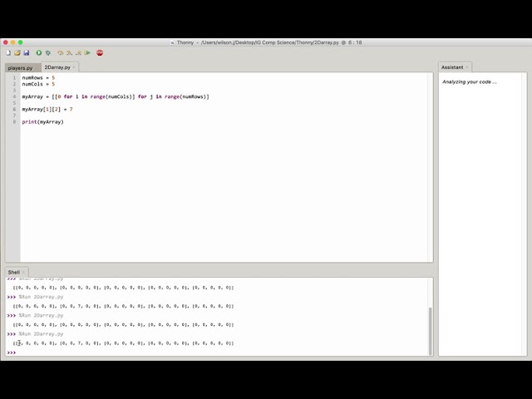The width and height of the screenshot is (532, 399).
Task: Click the print(myArray) line
Action: pos(42,122)
